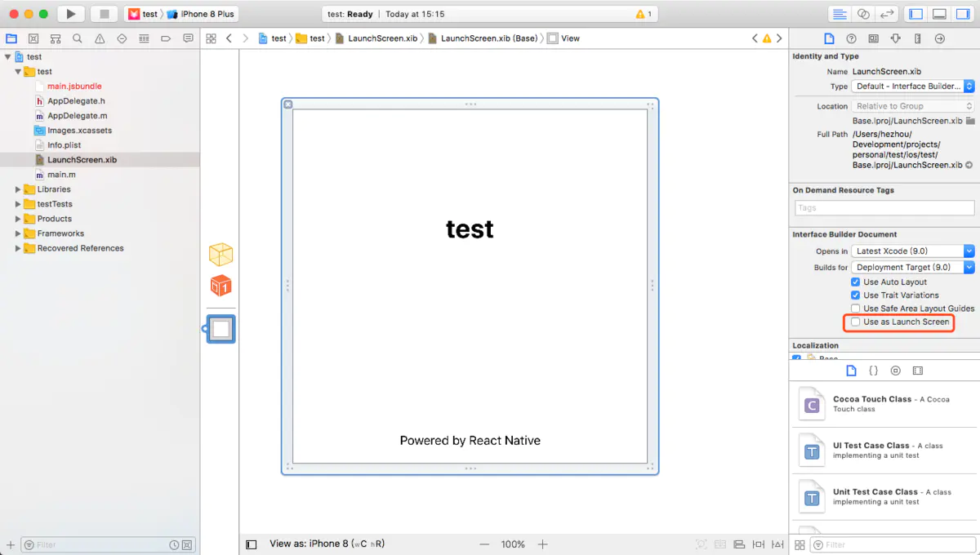
Task: Click View as: iPhone 8 device bar
Action: [327, 544]
